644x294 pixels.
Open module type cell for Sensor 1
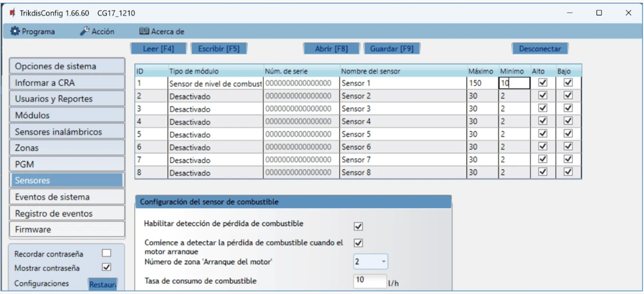[x=215, y=83]
